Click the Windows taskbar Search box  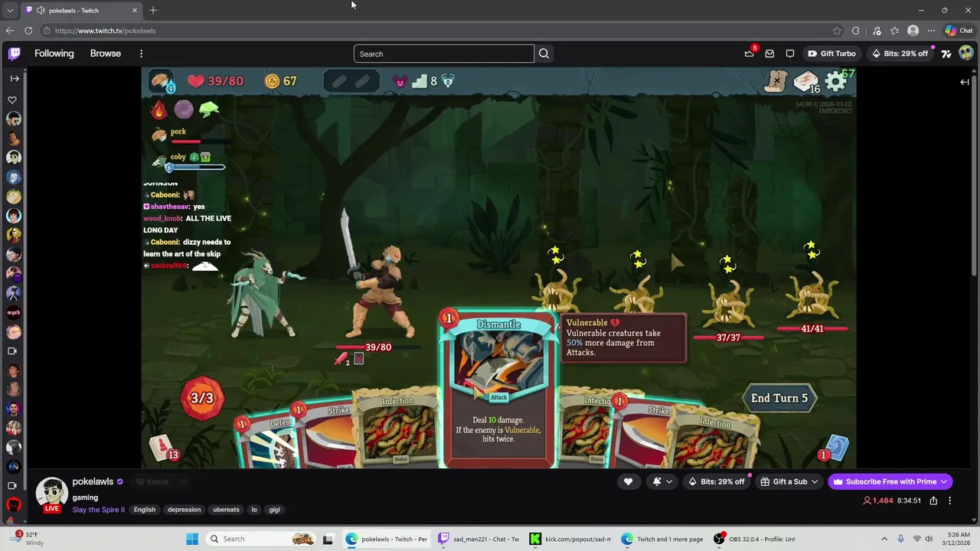[x=260, y=539]
